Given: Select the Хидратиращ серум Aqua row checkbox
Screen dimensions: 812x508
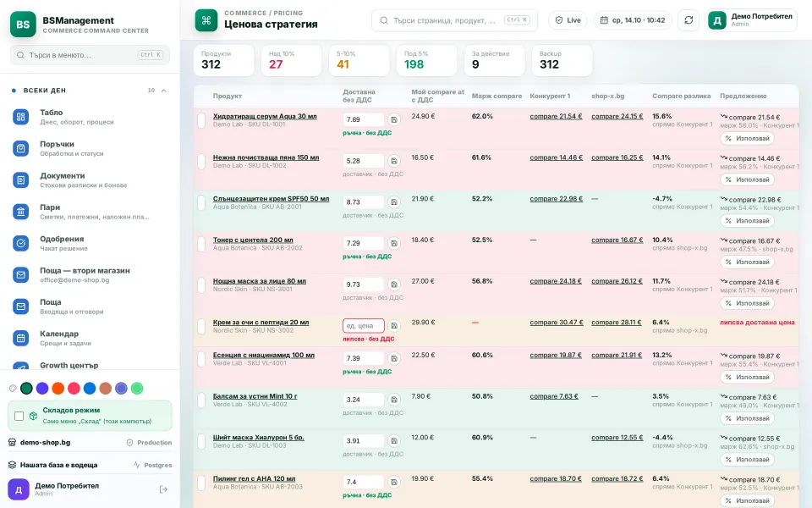Looking at the screenshot, I should pyautogui.click(x=201, y=120).
